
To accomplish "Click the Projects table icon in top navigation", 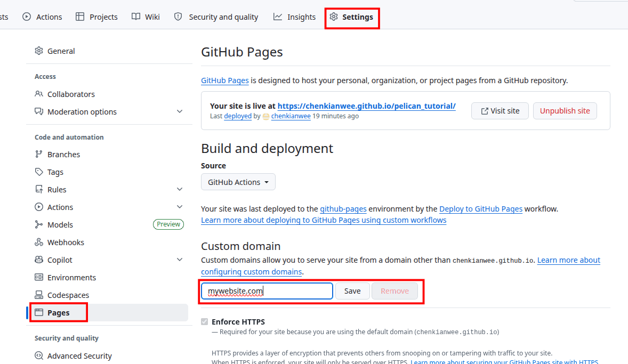I will [x=80, y=17].
